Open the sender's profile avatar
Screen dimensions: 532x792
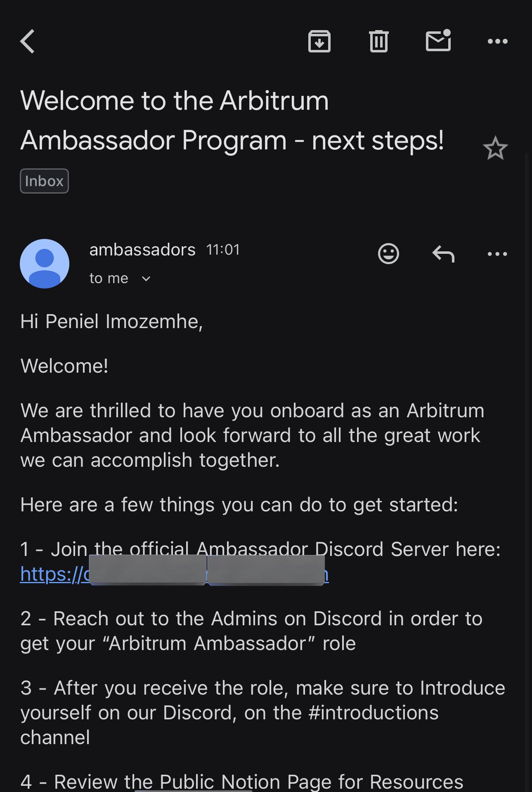(45, 264)
